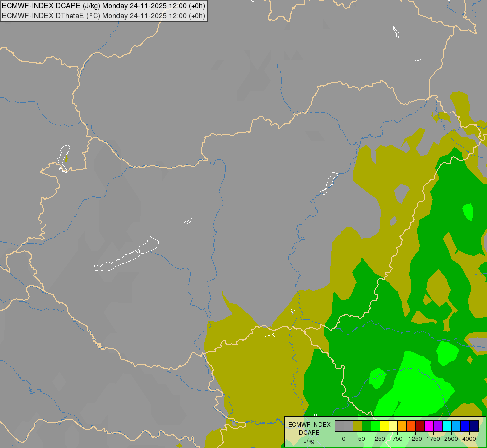Image resolution: width=487 pixels, height=448 pixels.
Task: Click the legend value 250
Action: click(380, 439)
